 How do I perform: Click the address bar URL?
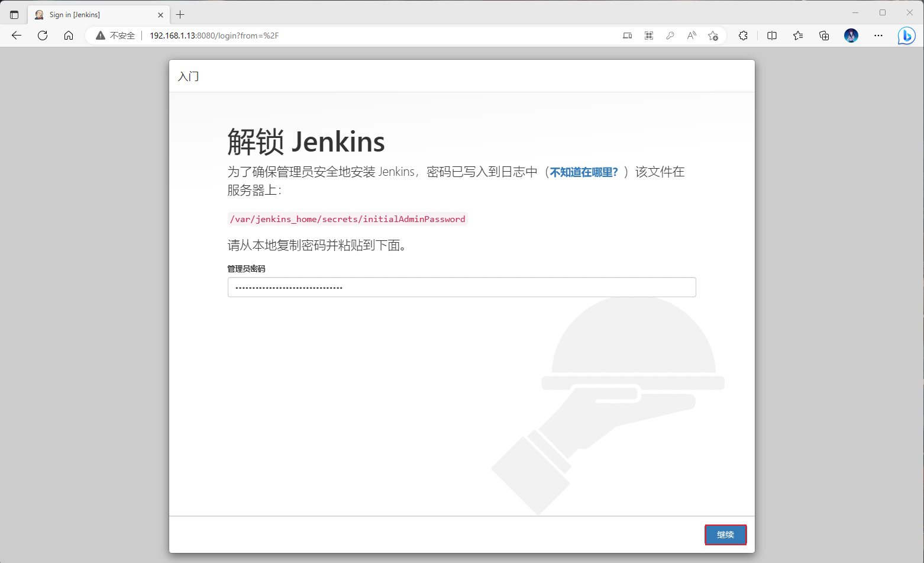tap(214, 36)
